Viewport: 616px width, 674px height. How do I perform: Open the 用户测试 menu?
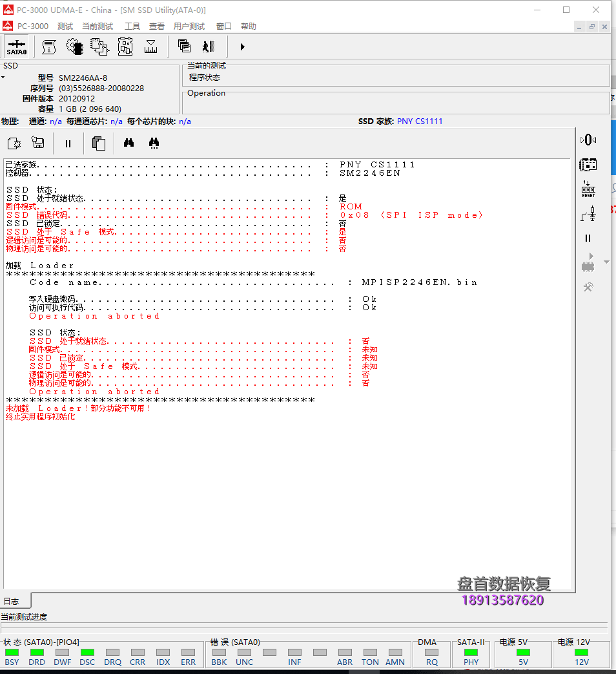189,26
